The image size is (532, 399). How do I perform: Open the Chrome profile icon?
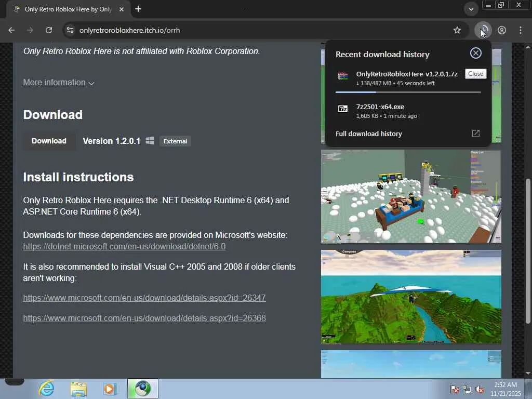tap(502, 30)
